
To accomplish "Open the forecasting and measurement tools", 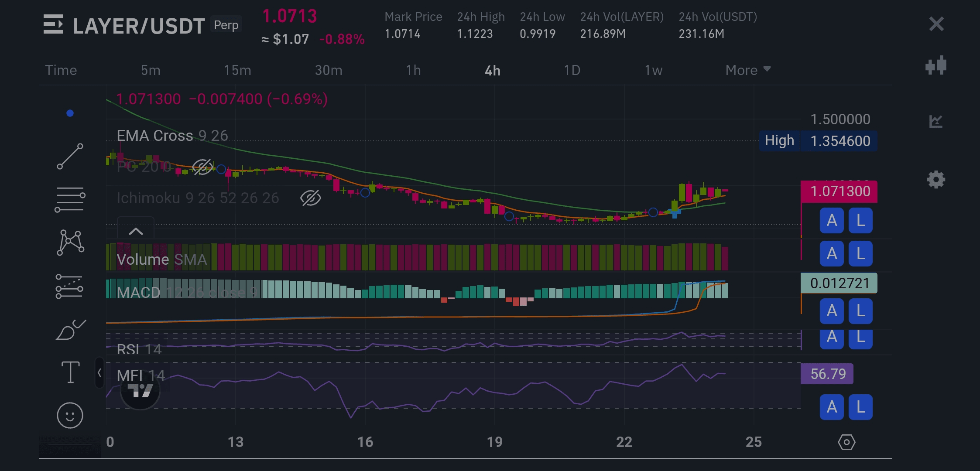I will pyautogui.click(x=70, y=287).
